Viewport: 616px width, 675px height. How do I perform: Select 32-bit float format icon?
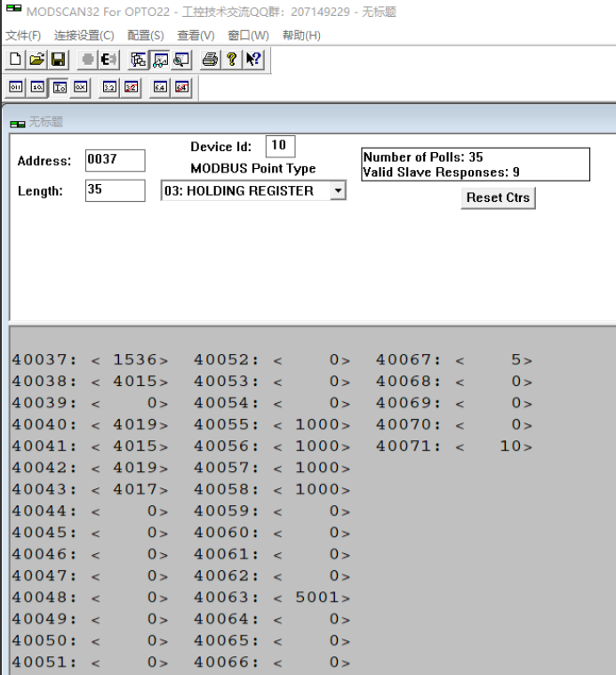coord(109,87)
